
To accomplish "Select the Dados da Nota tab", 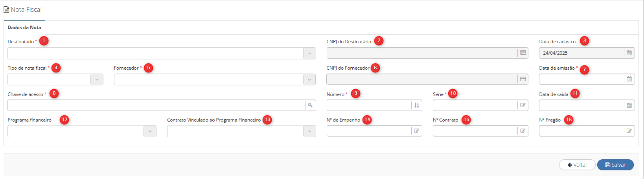I will pyautogui.click(x=24, y=28).
